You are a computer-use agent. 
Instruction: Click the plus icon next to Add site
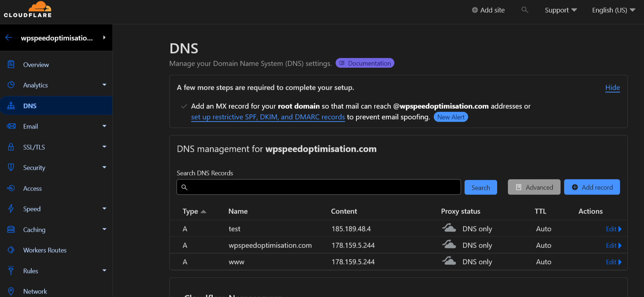pos(475,10)
